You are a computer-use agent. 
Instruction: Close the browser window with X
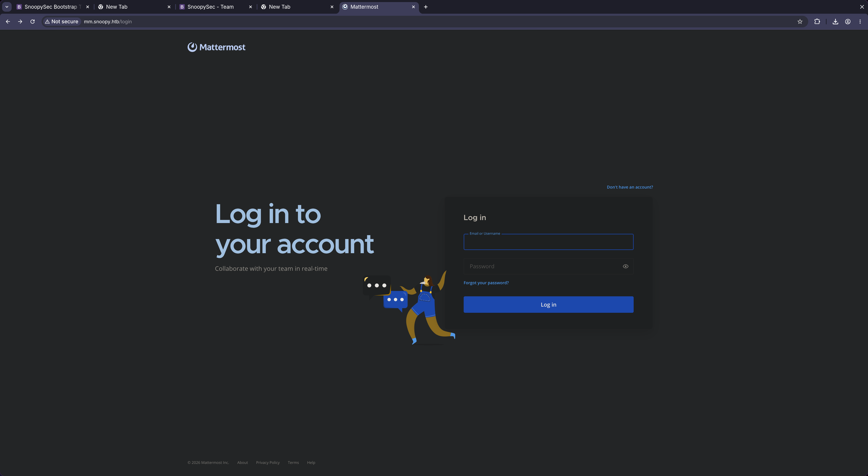tap(862, 7)
